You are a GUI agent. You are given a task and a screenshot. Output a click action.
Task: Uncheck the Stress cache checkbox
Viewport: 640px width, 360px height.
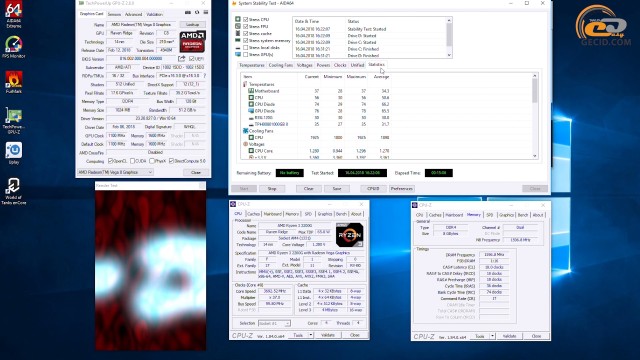[x=245, y=33]
